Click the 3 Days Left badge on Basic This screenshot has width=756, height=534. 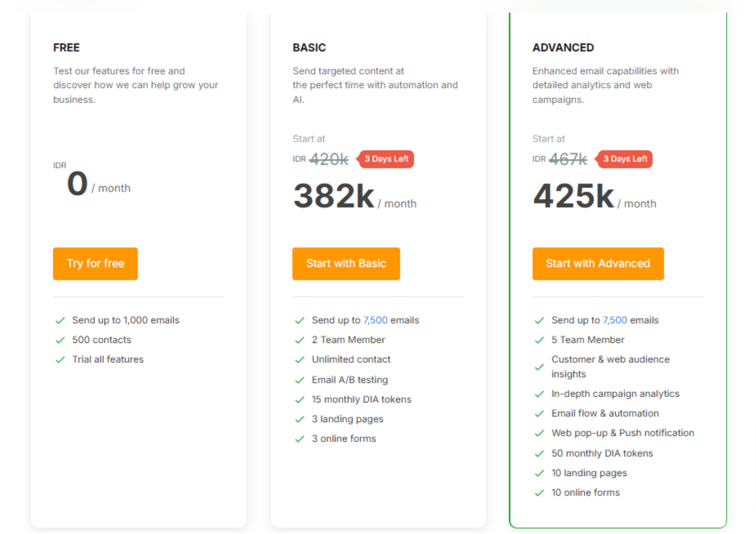[386, 159]
